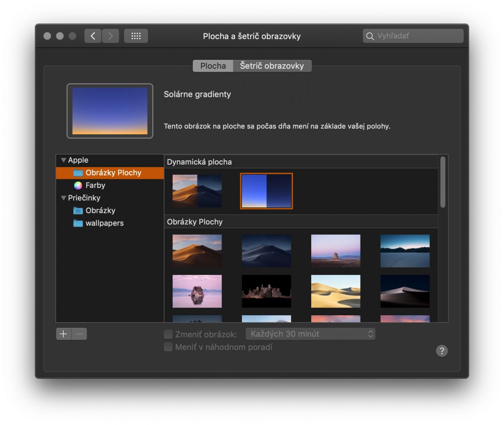Choose the dark blue night dune thumbnail
The height and width of the screenshot is (425, 504).
pos(405,291)
